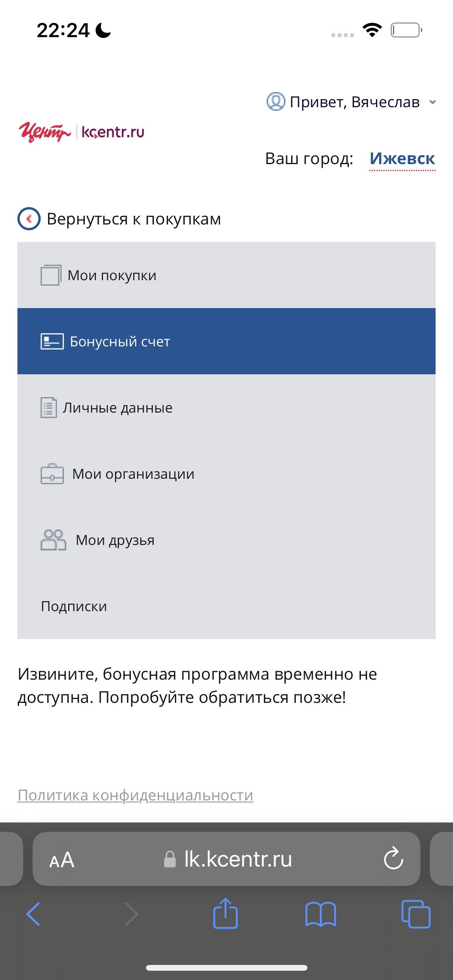Viewport: 453px width, 980px height.
Task: Click the Центр kcentr.ru logo
Action: 81,132
